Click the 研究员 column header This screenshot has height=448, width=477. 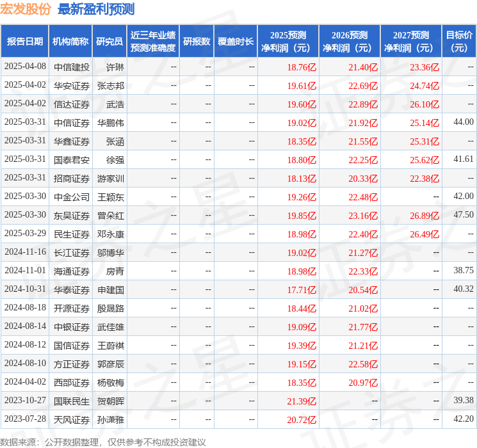[x=109, y=42]
